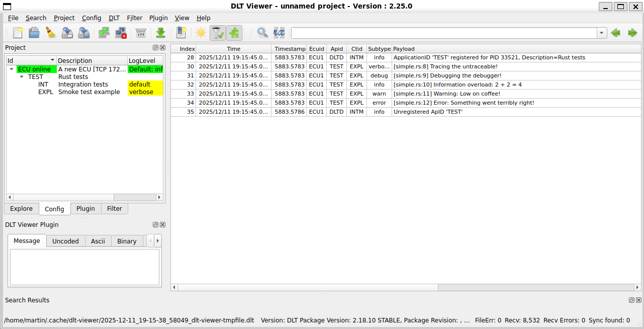Image resolution: width=644 pixels, height=329 pixels.
Task: Open the DLT menu
Action: (115, 18)
